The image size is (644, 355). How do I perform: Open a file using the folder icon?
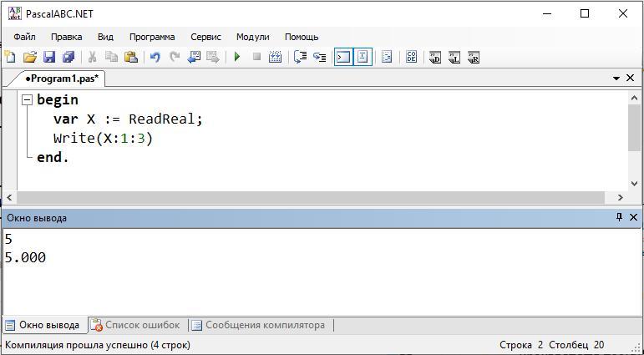coord(29,57)
